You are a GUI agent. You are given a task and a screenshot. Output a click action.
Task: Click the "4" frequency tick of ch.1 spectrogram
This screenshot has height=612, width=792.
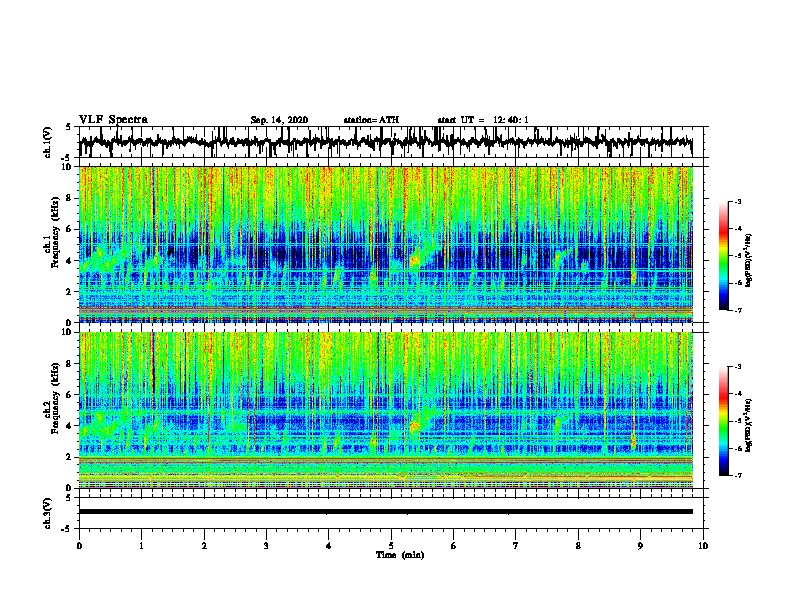click(70, 261)
